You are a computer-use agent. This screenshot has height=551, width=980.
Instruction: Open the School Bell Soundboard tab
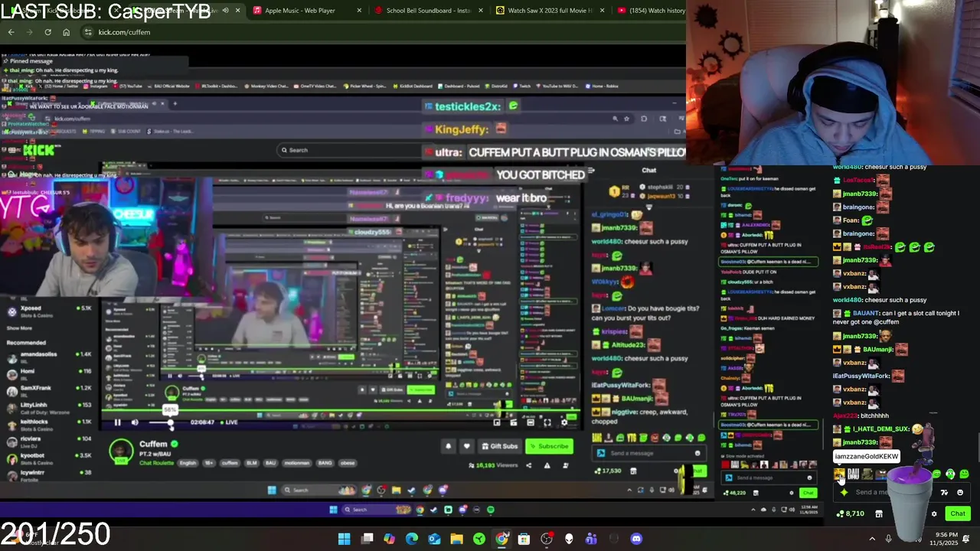click(428, 11)
